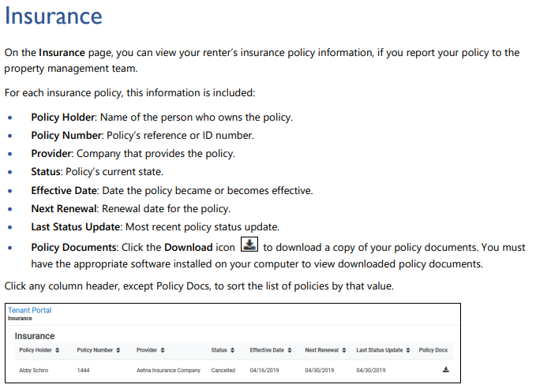The image size is (551, 392).
Task: Click the bold Policy Number bullet term
Action: [x=66, y=135]
